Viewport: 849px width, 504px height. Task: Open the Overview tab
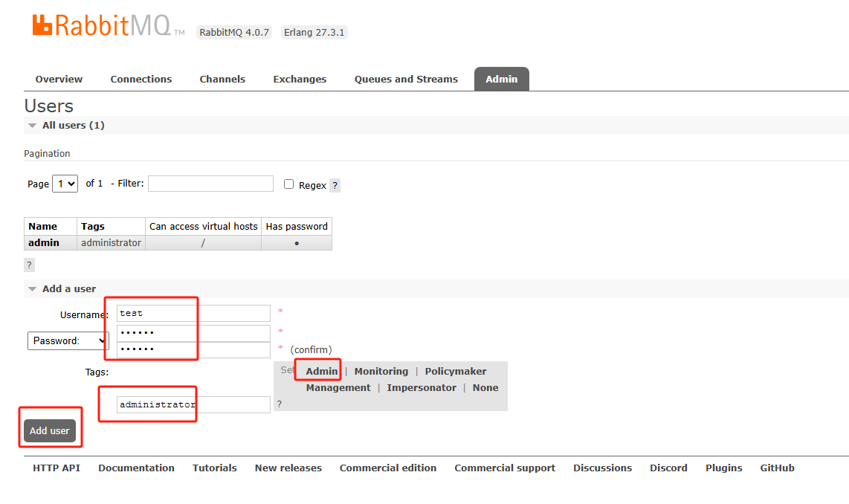(59, 79)
